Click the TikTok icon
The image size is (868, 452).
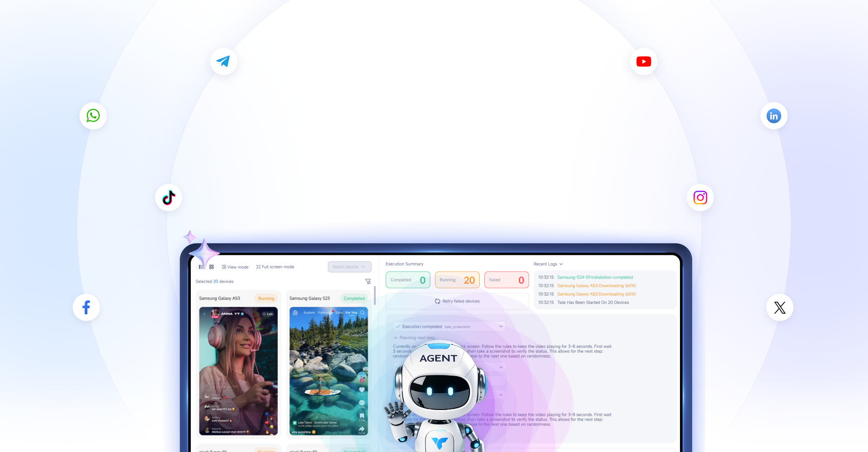click(x=169, y=198)
